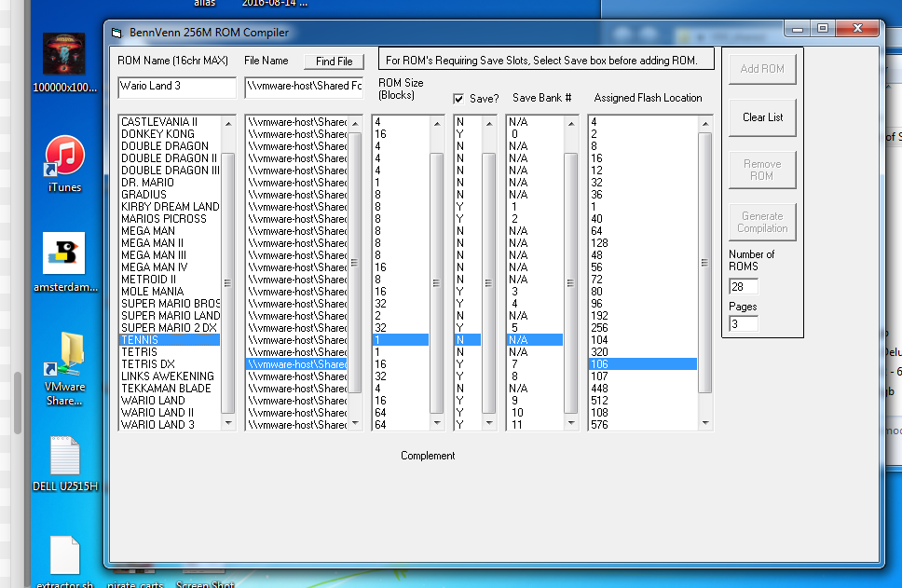The image size is (902, 588).
Task: Open the iTunes desktop shortcut
Action: 64,157
